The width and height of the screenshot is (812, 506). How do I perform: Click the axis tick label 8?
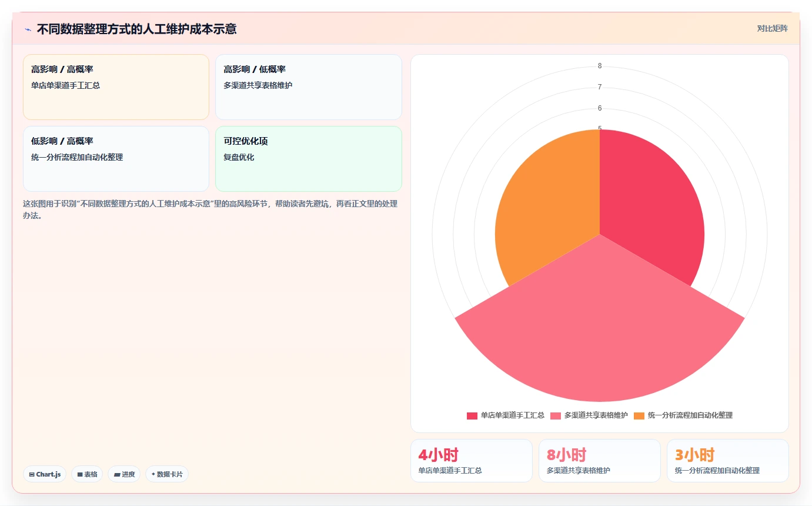[600, 66]
